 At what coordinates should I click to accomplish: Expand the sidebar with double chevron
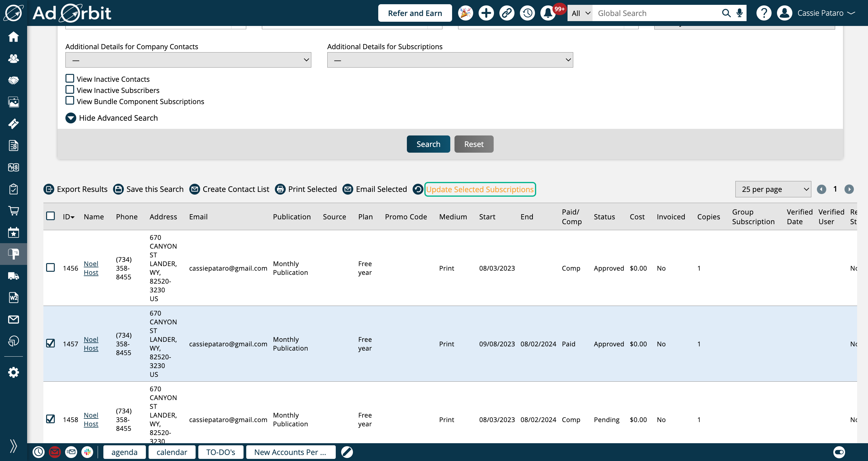point(14,446)
